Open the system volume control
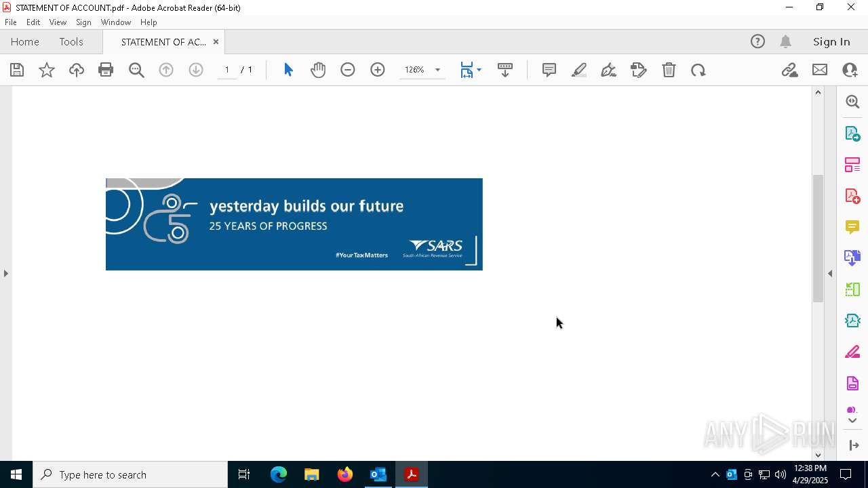The width and height of the screenshot is (868, 488). tap(780, 474)
